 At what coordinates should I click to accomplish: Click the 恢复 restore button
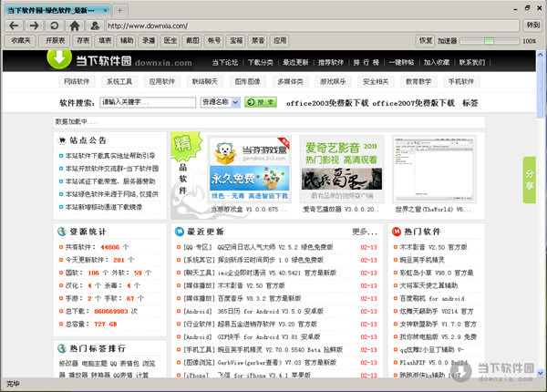tap(425, 41)
